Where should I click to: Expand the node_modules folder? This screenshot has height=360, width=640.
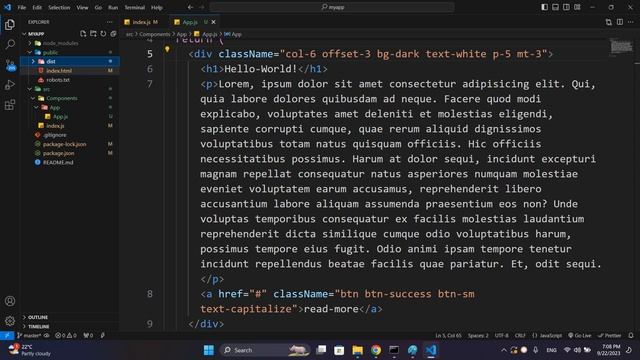(29, 43)
